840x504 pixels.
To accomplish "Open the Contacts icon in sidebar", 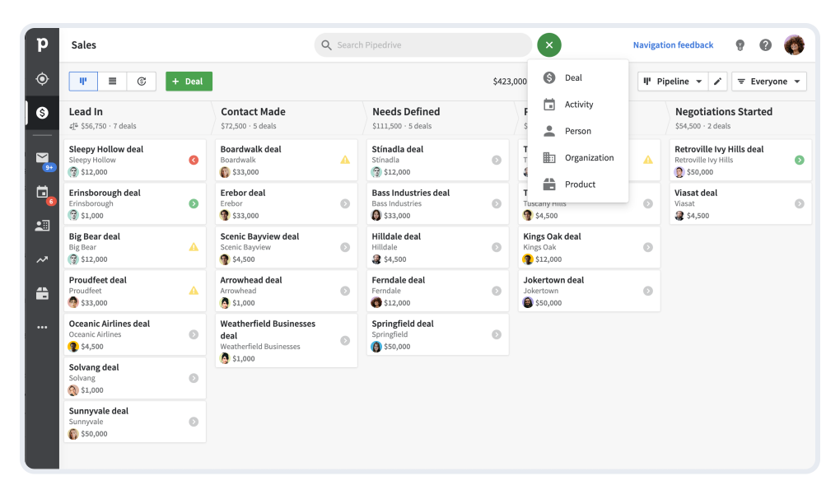I will pos(42,226).
